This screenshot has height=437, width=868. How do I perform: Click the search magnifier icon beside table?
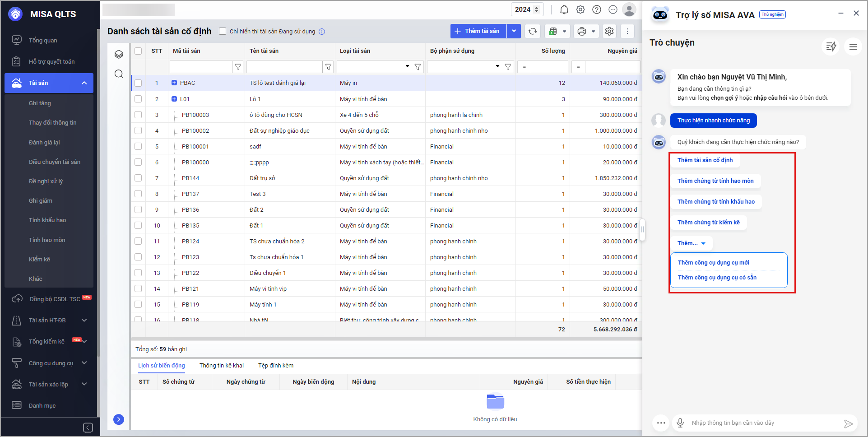119,74
